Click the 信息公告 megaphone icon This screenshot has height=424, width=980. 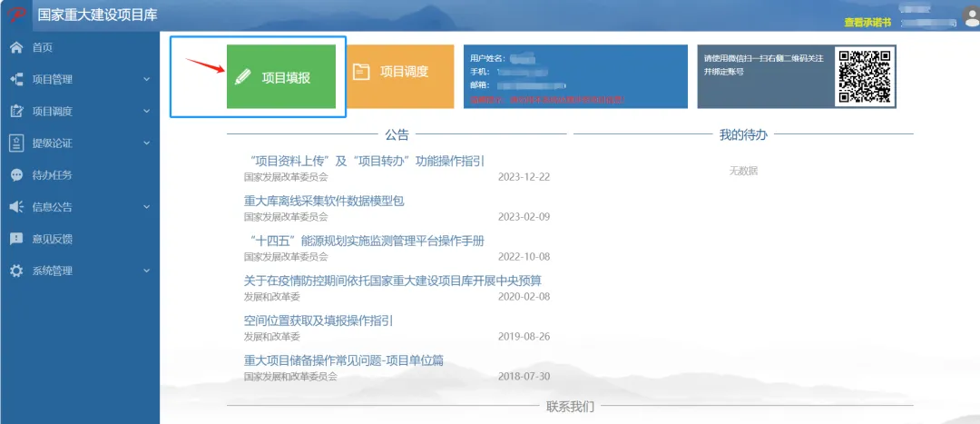point(15,207)
